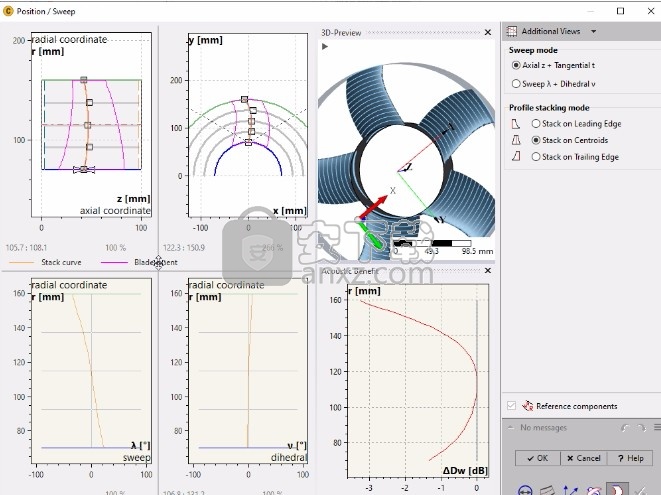Click the leading edge stacking profile icon
Screen dimensions: 661x495
pyautogui.click(x=516, y=124)
